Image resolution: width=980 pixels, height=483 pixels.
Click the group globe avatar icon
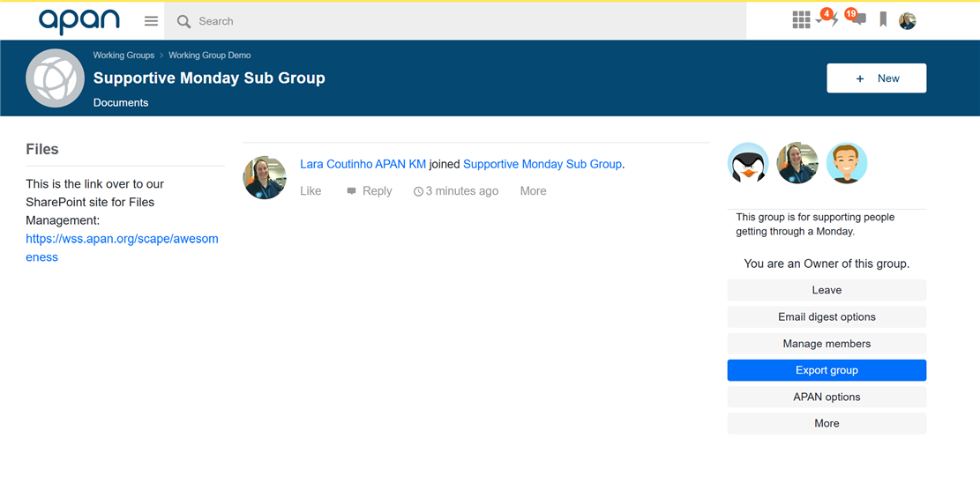[55, 78]
